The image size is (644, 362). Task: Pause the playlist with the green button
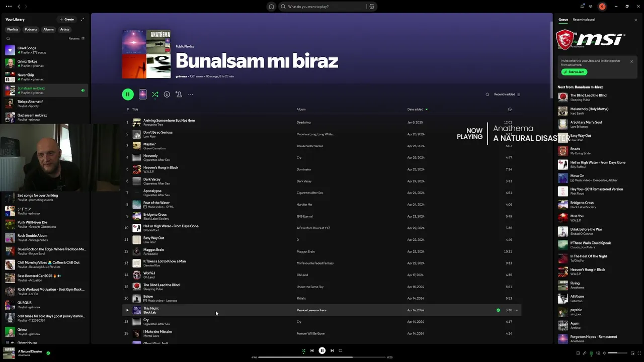click(x=128, y=94)
